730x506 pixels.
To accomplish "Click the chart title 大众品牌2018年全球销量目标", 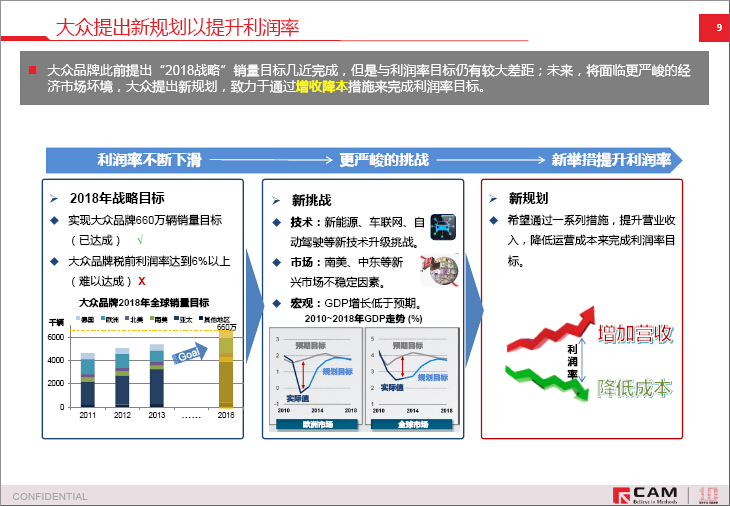I will pyautogui.click(x=144, y=303).
